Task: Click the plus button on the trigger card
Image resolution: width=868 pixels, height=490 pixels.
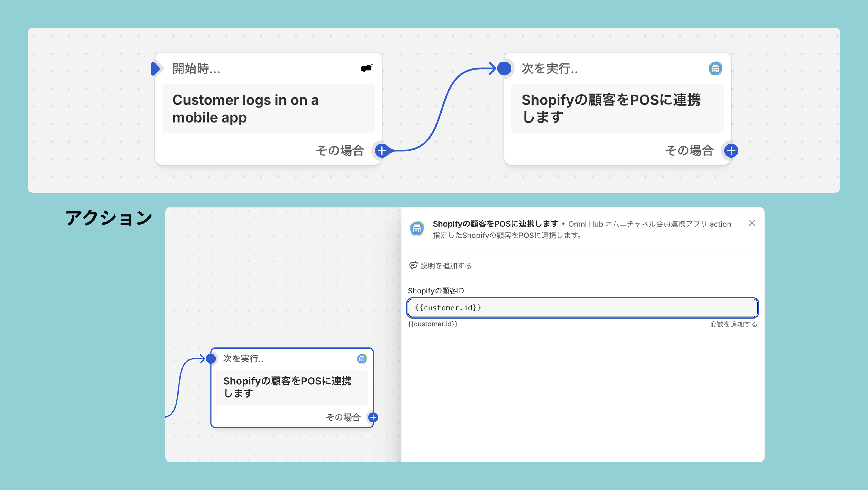Action: pos(381,150)
